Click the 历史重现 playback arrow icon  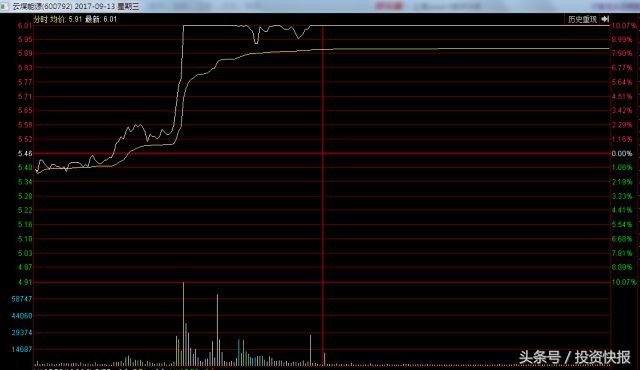pyautogui.click(x=605, y=19)
